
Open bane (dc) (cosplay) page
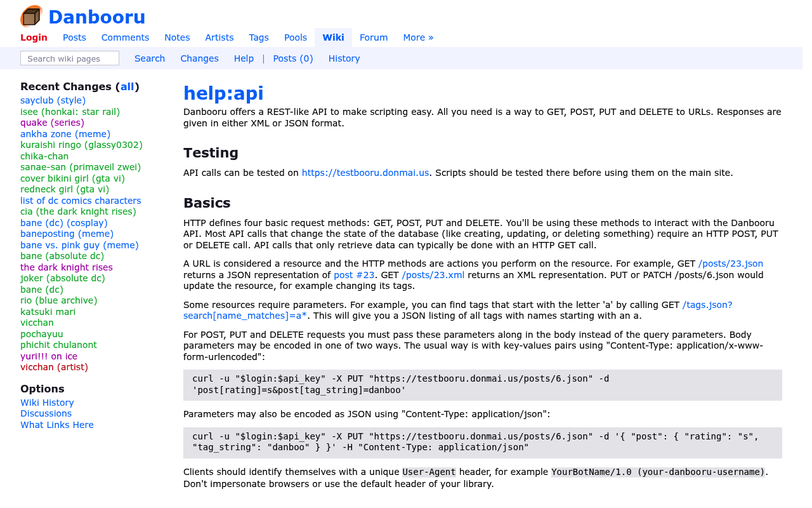pyautogui.click(x=64, y=223)
